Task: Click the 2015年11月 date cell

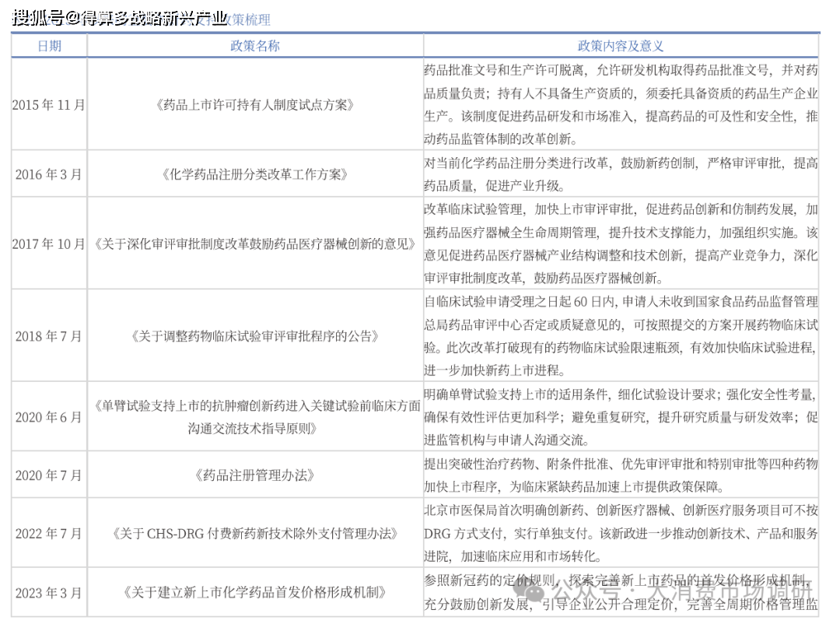Action: [49, 105]
